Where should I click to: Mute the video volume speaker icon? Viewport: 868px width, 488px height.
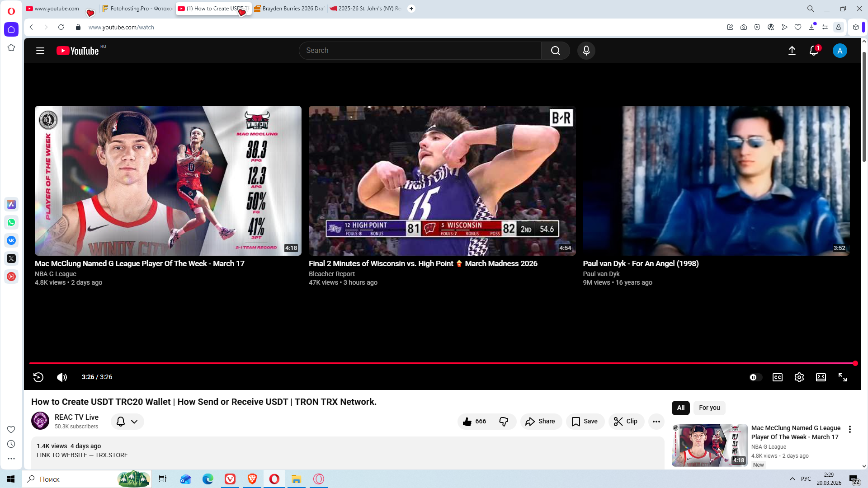click(62, 377)
